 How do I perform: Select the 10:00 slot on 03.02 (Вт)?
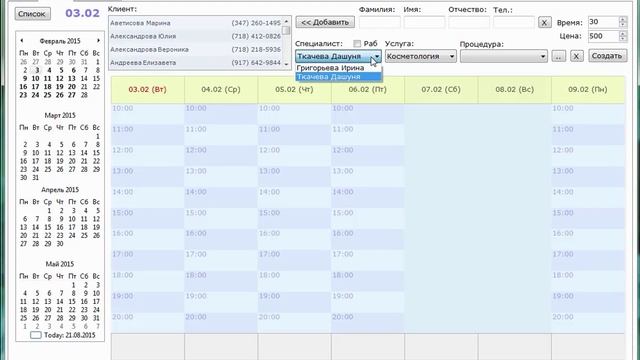coord(147,114)
